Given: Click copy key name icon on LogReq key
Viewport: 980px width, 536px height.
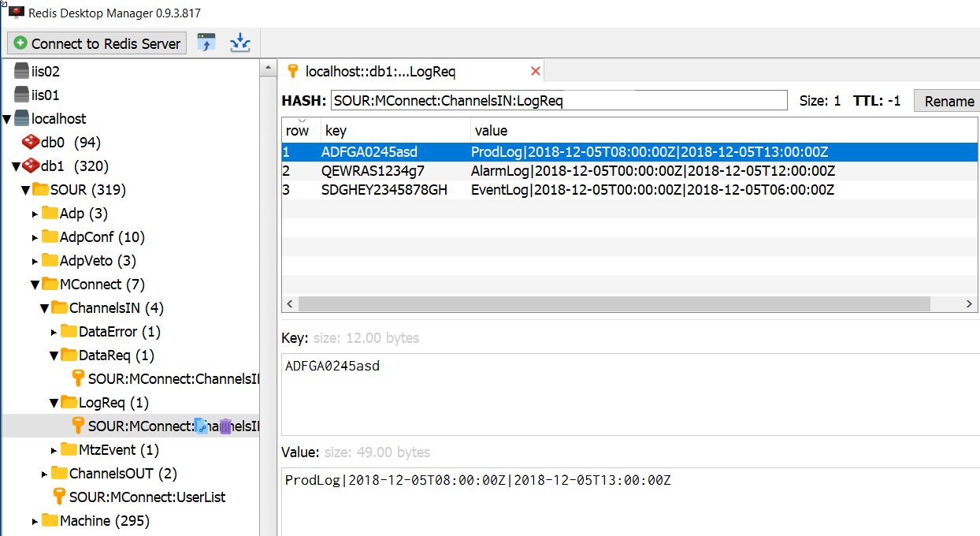Looking at the screenshot, I should 202,426.
